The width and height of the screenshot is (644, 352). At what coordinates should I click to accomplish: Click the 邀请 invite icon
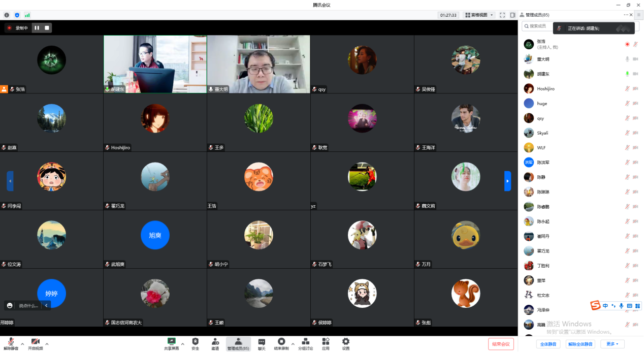(215, 343)
